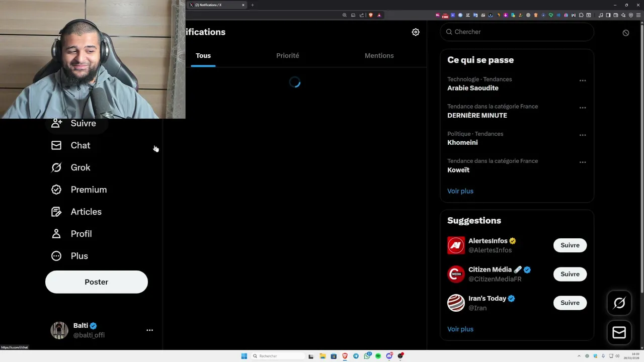Image resolution: width=644 pixels, height=362 pixels.
Task: Open the AlertesInfos profile avatar
Action: click(x=456, y=245)
